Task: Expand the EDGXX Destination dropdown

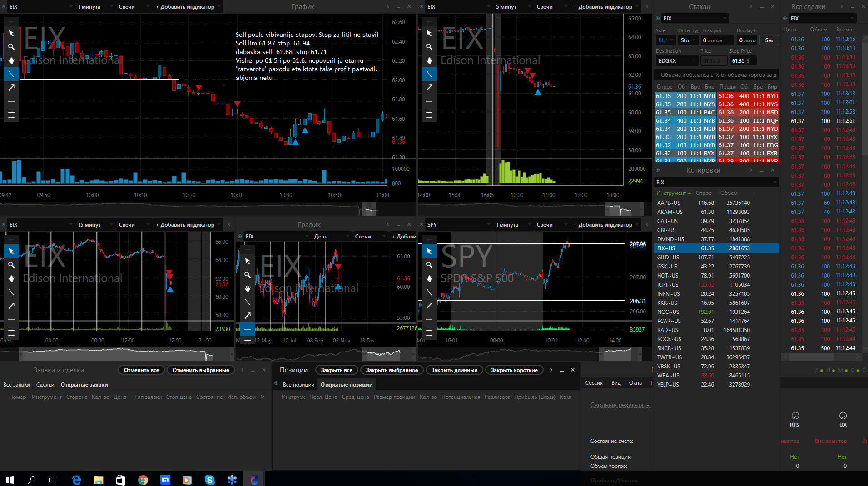Action: [x=677, y=61]
